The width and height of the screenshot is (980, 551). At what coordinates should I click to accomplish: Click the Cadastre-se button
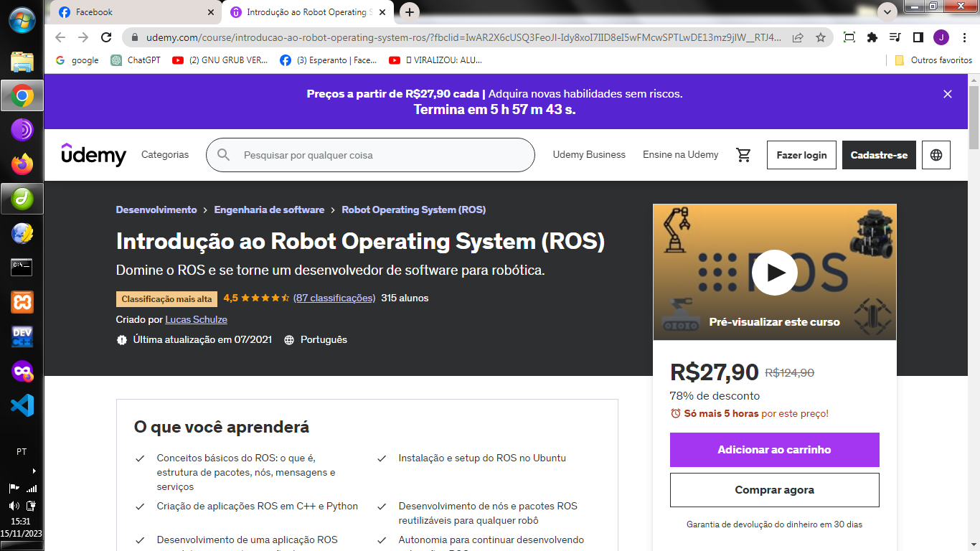click(879, 155)
